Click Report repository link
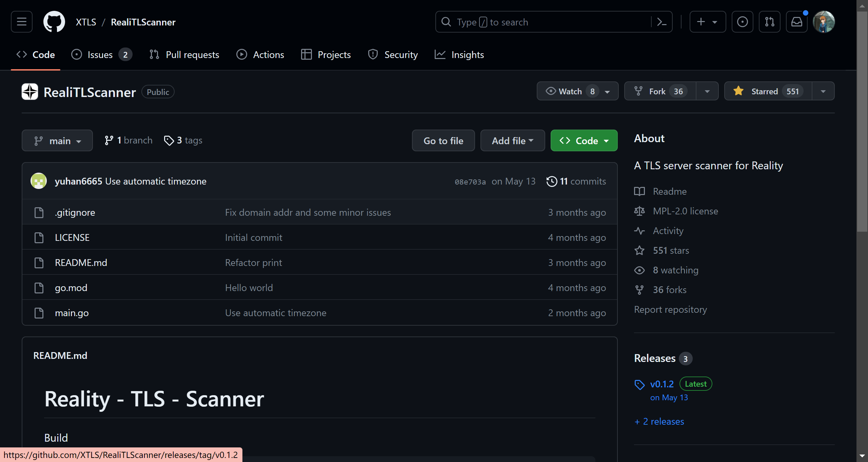 pos(670,309)
